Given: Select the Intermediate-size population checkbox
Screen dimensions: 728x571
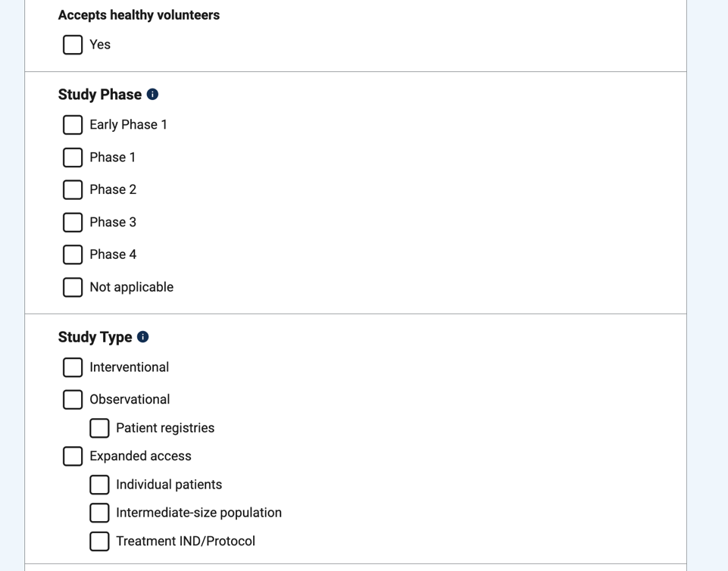Looking at the screenshot, I should click(99, 513).
